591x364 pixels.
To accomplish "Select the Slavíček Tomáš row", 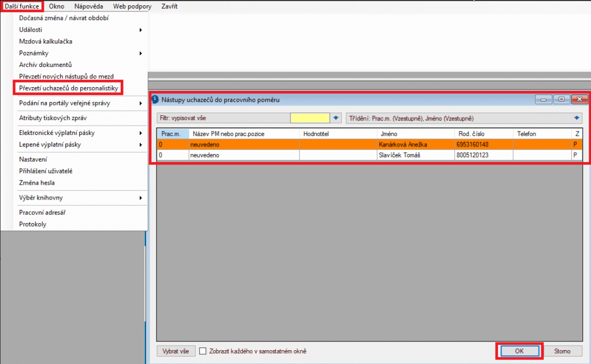I will pyautogui.click(x=369, y=155).
